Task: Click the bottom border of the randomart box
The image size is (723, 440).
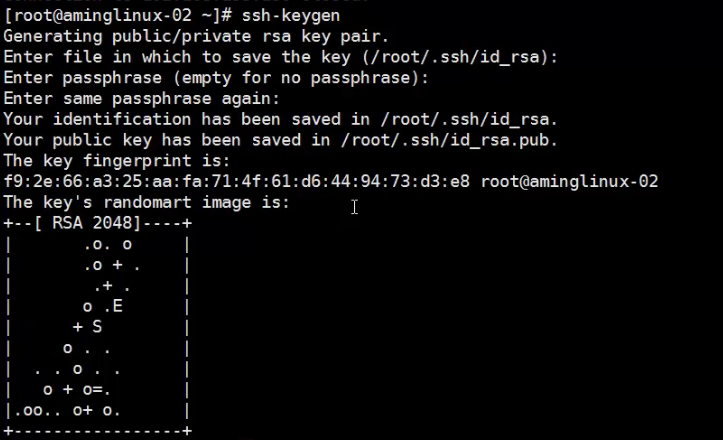Action: (97, 431)
